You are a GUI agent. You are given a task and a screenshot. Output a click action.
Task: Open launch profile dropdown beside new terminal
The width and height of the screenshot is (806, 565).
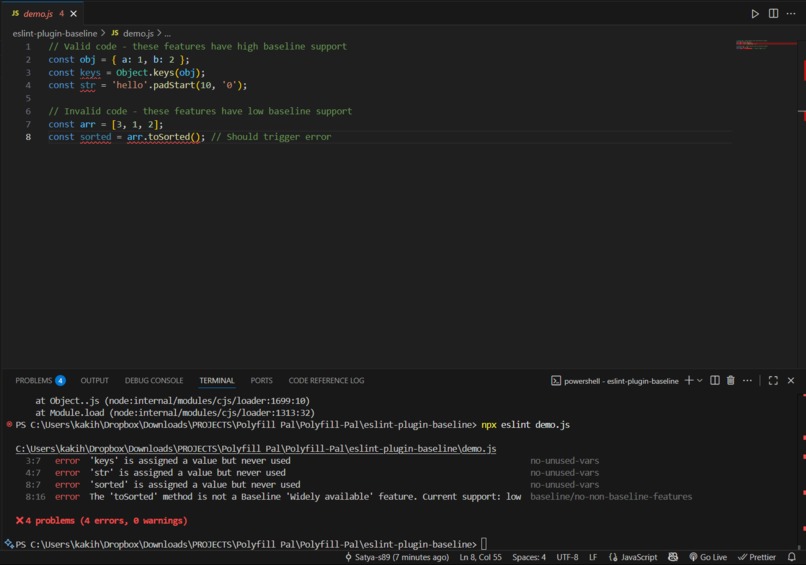coord(700,380)
